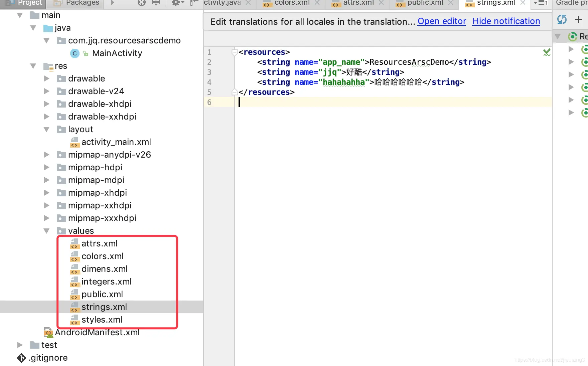Viewport: 588px width, 366px height.
Task: Select MainActivity in the project tree
Action: click(117, 53)
